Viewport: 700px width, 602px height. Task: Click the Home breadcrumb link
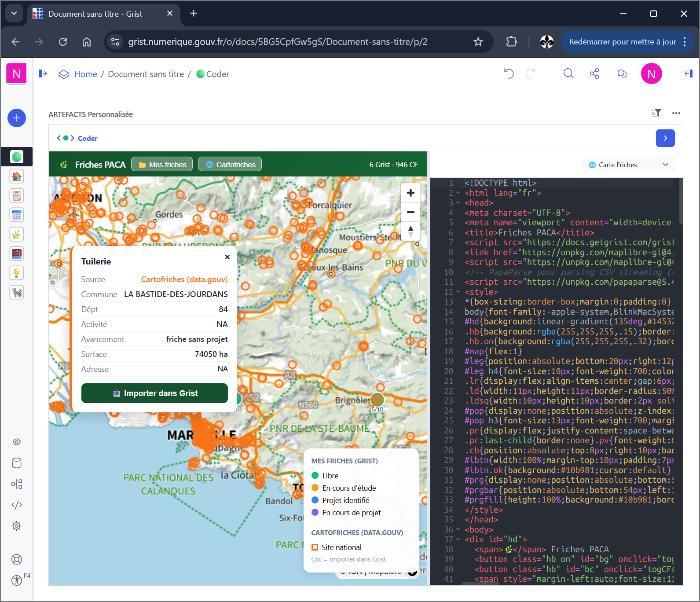86,74
